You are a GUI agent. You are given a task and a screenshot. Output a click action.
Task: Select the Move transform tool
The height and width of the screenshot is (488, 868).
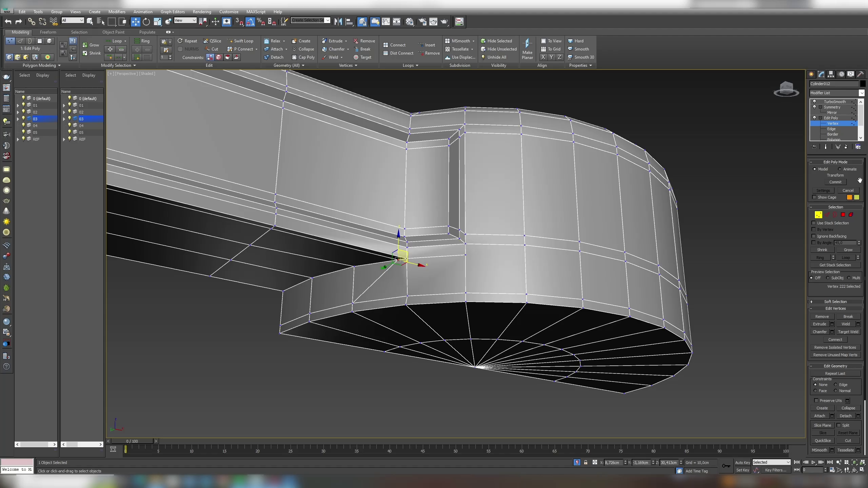coord(135,22)
